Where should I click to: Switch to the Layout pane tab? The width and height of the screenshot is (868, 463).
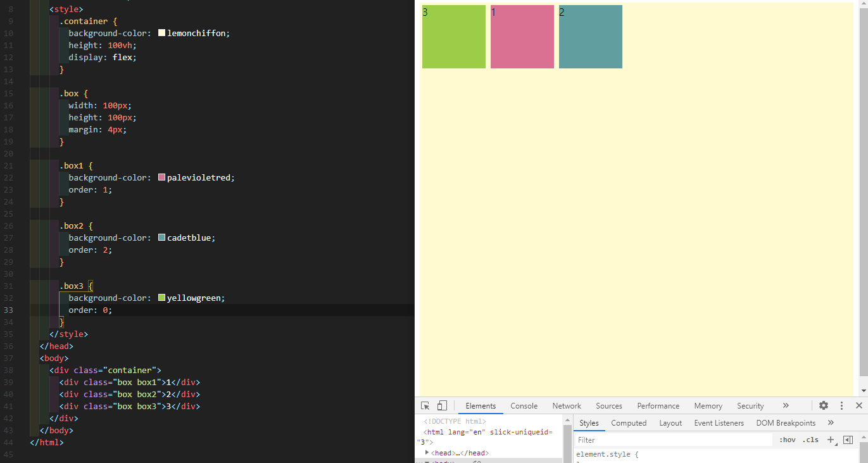pyautogui.click(x=670, y=423)
